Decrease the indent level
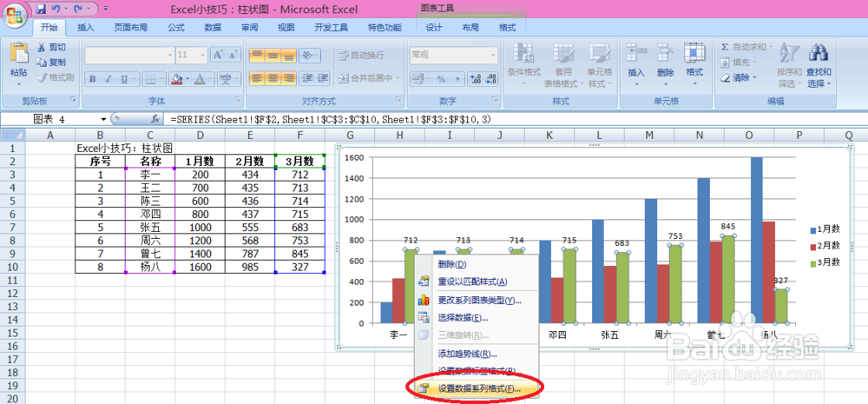This screenshot has width=868, height=404. pyautogui.click(x=308, y=78)
